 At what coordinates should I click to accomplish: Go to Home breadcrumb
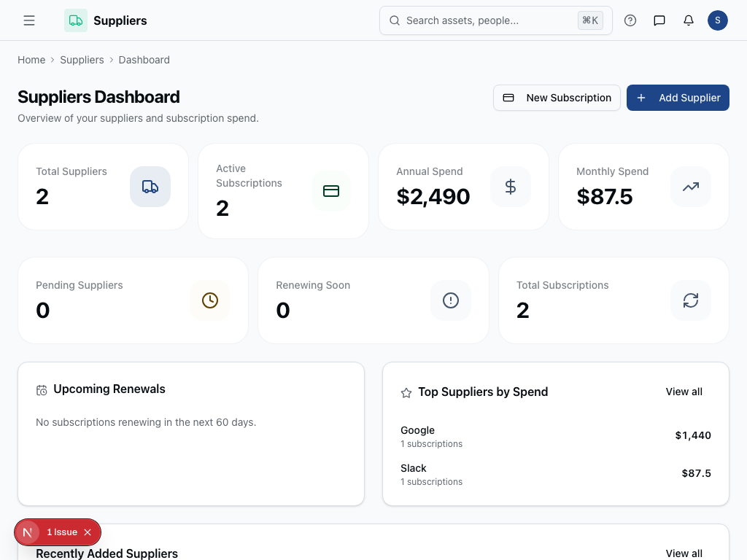pyautogui.click(x=31, y=60)
